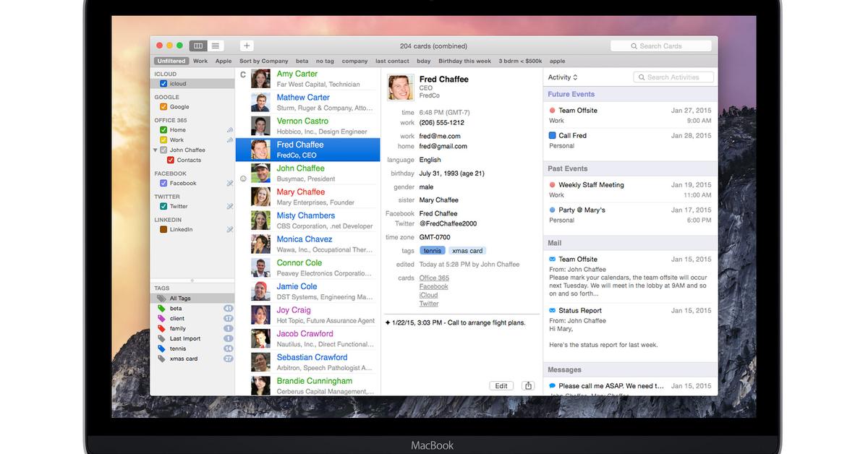The height and width of the screenshot is (454, 868).
Task: Click the sharing icon next to Work calendar
Action: (x=230, y=140)
